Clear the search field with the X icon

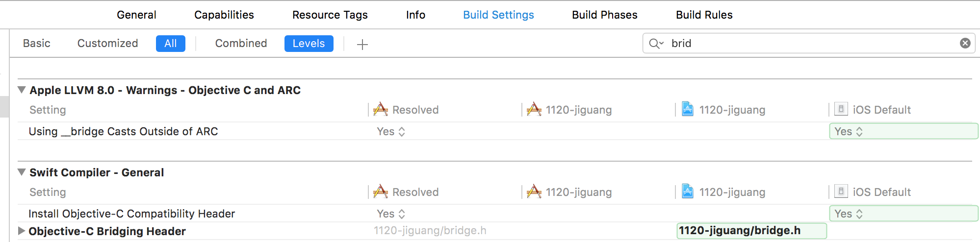pyautogui.click(x=965, y=43)
